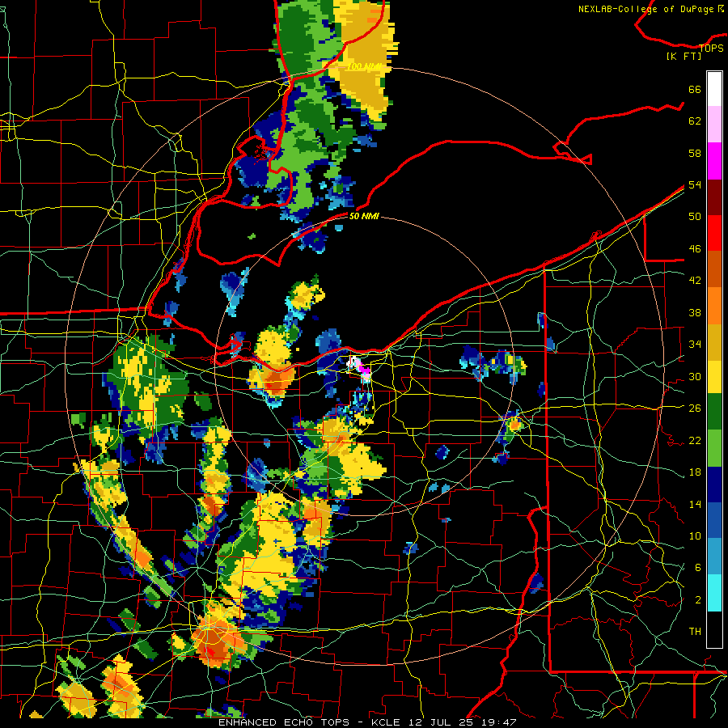
Task: Click the 19:47 timestamp in caption
Action: (501, 722)
